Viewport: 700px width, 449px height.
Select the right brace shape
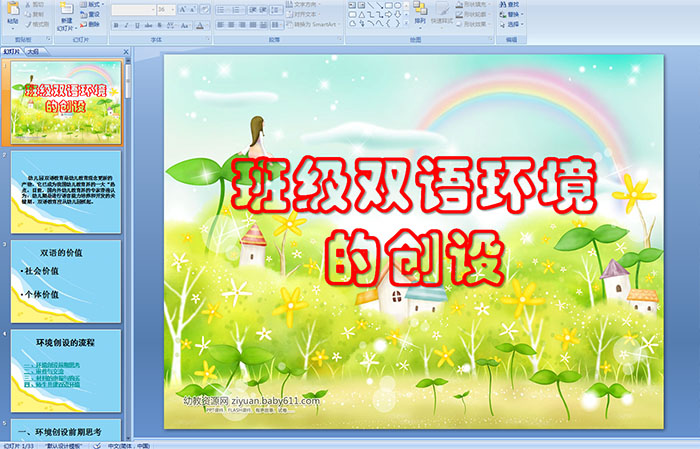tap(397, 23)
